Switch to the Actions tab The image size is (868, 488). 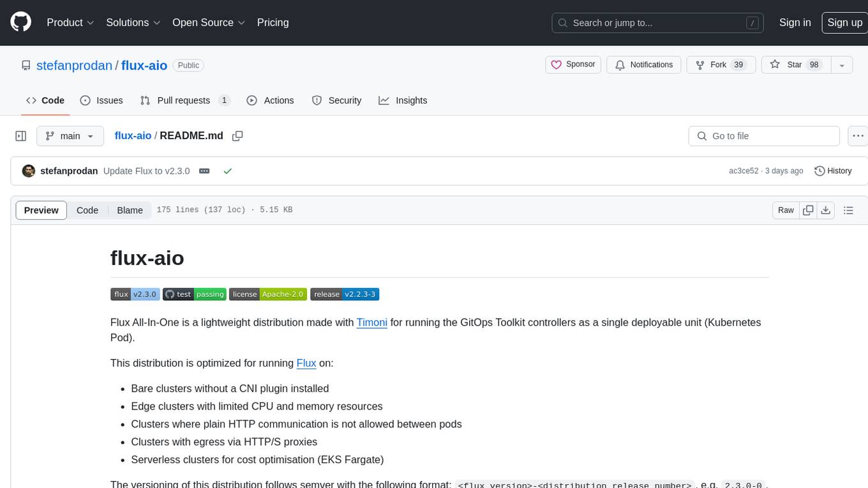[270, 100]
